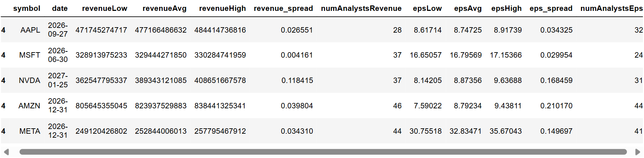Click revenueLow value 471745274717
Viewport: 644px width, 158px height.
point(101,30)
